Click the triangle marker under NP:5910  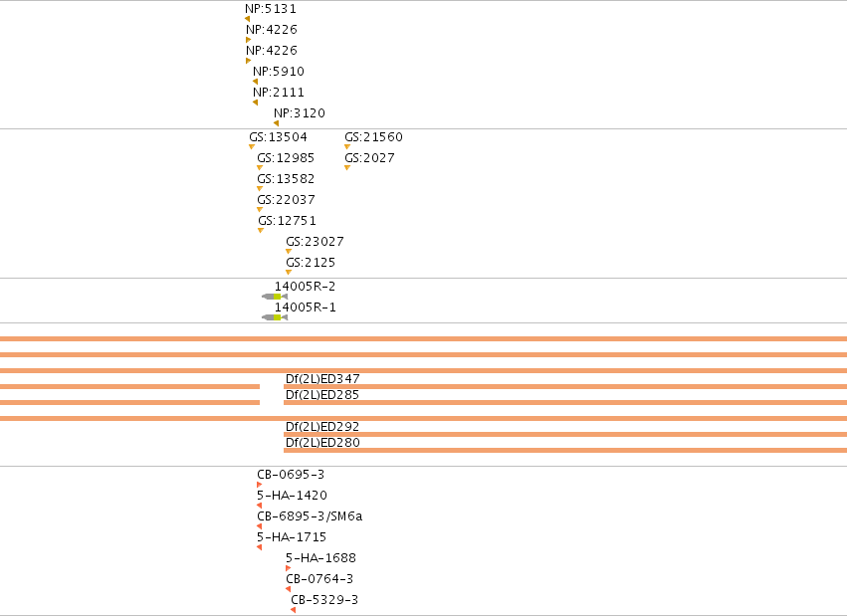point(255,82)
